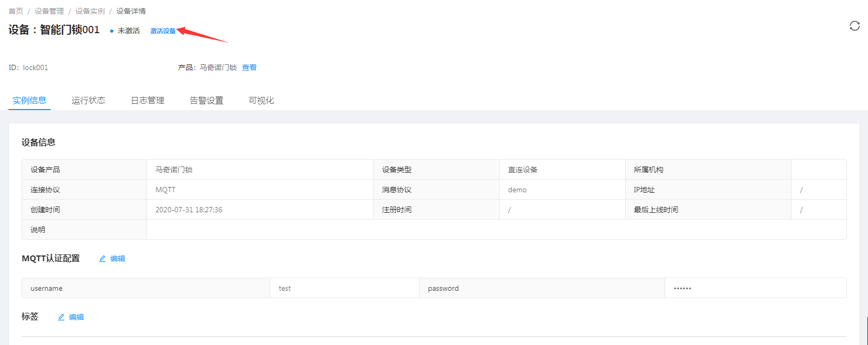
Task: Click the username value 'test' cell
Action: [x=285, y=289]
